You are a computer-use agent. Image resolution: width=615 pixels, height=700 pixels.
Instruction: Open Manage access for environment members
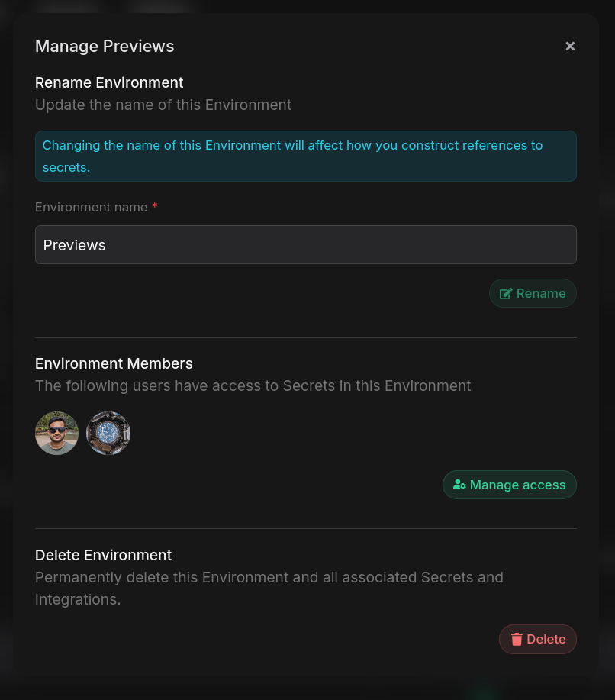click(x=510, y=485)
